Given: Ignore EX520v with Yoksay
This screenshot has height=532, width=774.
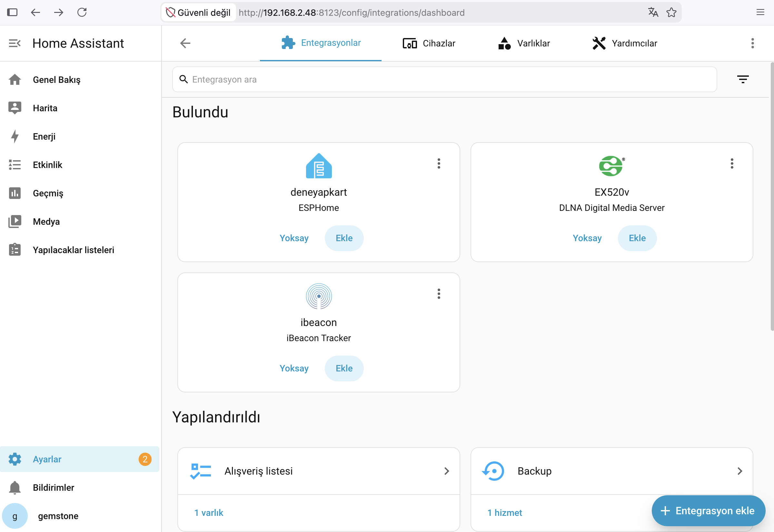Looking at the screenshot, I should 587,238.
